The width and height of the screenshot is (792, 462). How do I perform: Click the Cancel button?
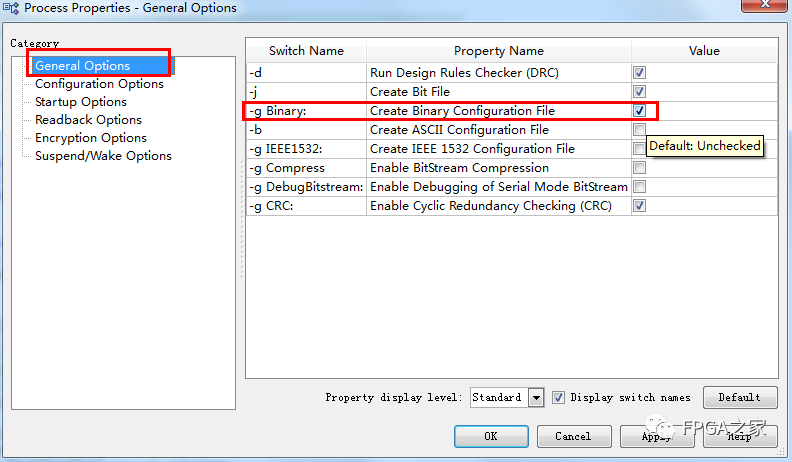click(x=574, y=436)
